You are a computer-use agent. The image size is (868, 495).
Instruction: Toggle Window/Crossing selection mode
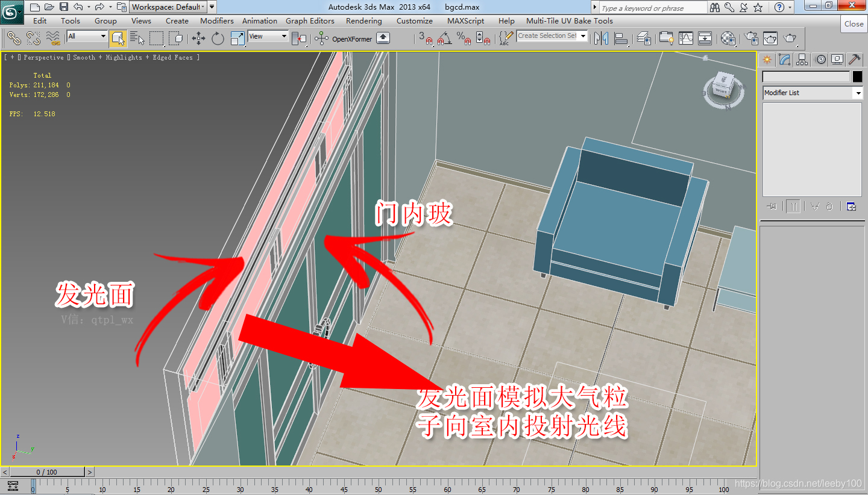tap(176, 39)
